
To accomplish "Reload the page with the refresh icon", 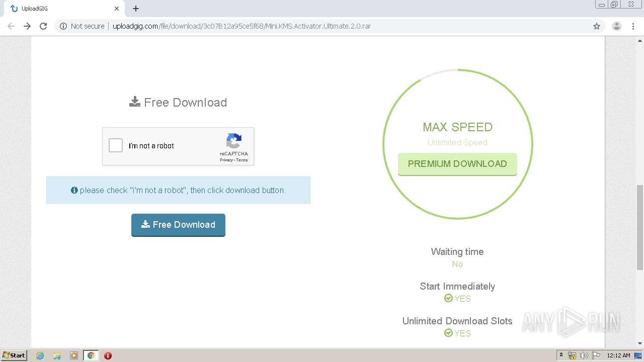I will coord(43,26).
